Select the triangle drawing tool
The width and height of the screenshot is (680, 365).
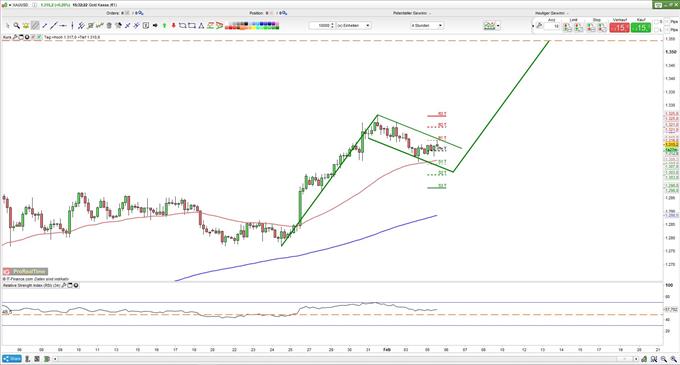pos(201,26)
